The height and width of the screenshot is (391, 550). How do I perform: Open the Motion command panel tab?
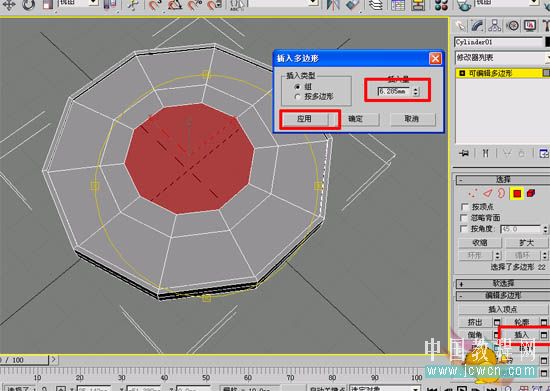tap(513, 26)
